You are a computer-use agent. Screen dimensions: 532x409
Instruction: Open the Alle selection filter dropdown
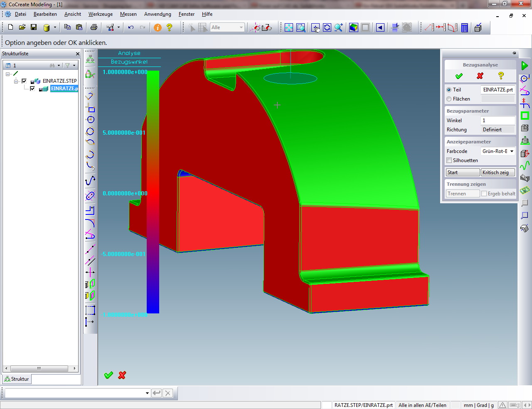pos(241,27)
